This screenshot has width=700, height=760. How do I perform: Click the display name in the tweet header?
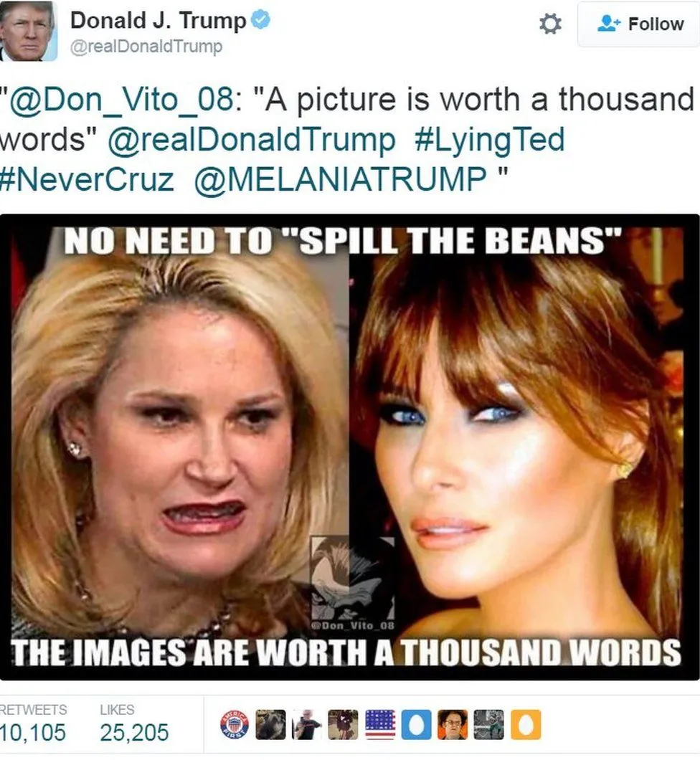click(x=158, y=21)
